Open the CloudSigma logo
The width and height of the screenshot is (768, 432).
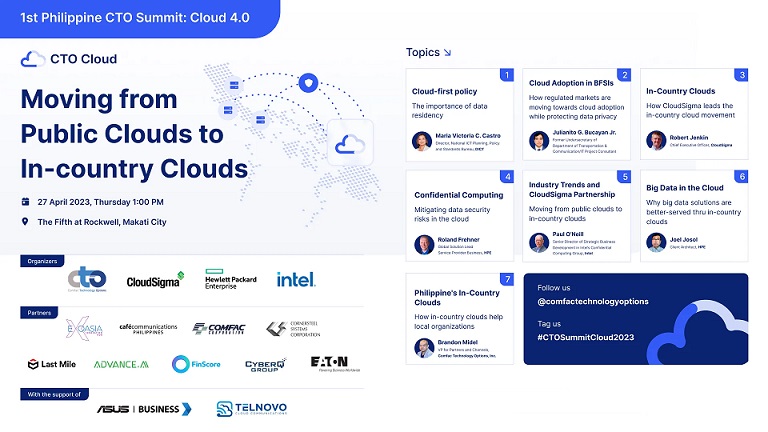click(155, 280)
